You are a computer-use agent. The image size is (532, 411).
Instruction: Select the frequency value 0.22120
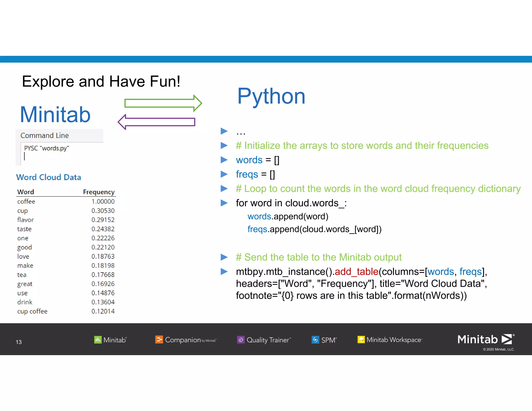click(x=103, y=247)
